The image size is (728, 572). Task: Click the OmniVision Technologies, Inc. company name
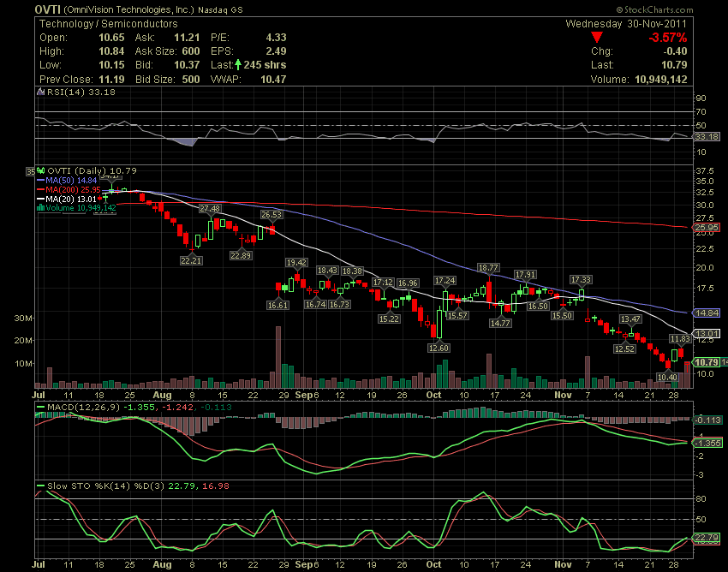click(x=128, y=9)
